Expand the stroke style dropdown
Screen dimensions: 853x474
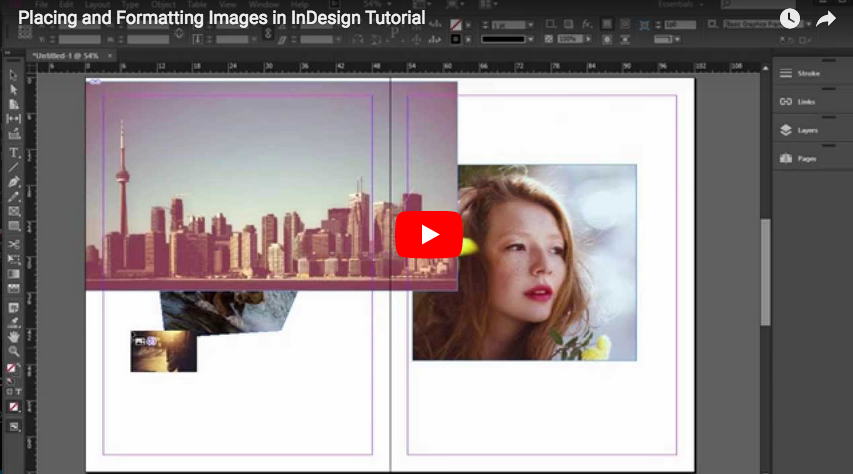506,39
